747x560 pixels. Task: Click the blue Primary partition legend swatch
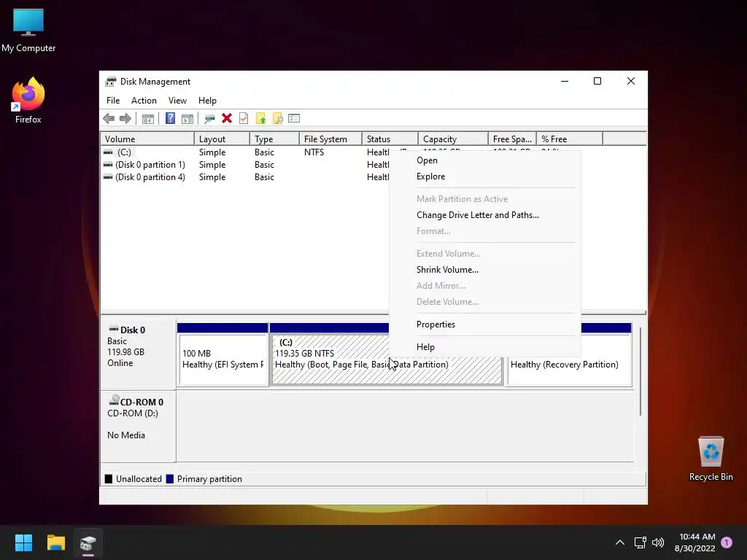point(169,479)
